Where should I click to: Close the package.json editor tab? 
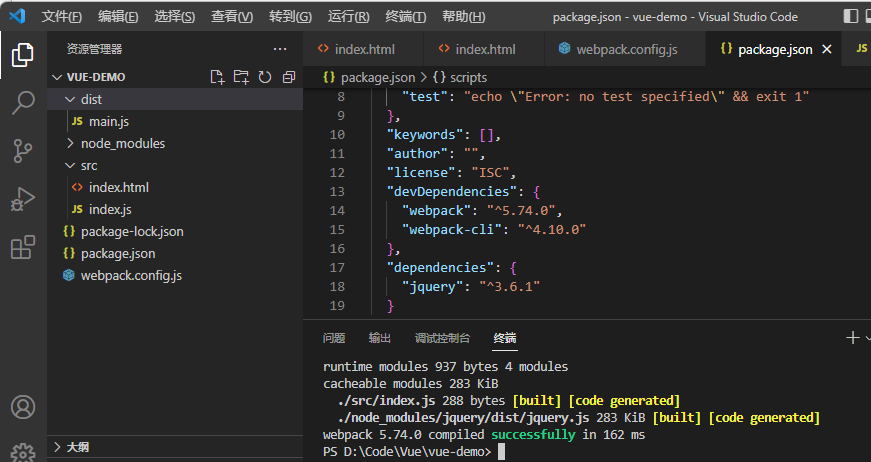click(827, 49)
